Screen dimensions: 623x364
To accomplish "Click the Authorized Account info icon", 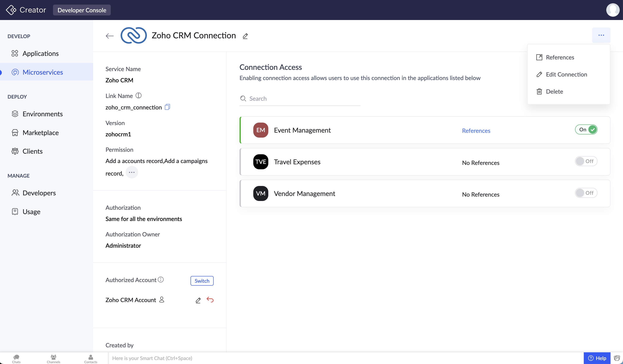I will [161, 280].
